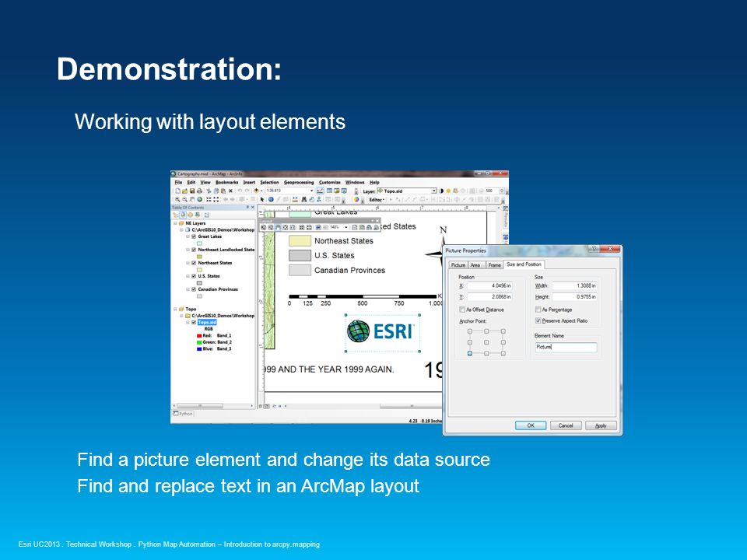Collapse the U.S. States layer legend
Viewport: 747px width, 560px height.
188,276
